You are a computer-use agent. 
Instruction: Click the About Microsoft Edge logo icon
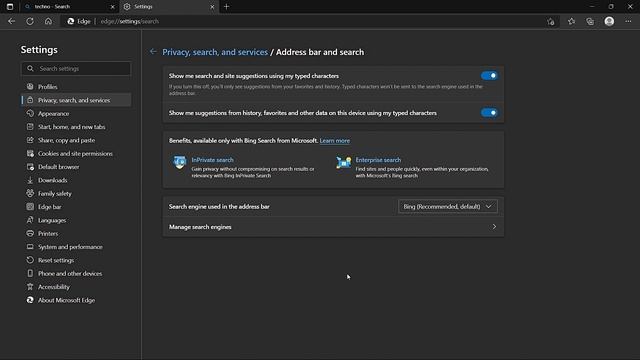click(x=30, y=300)
